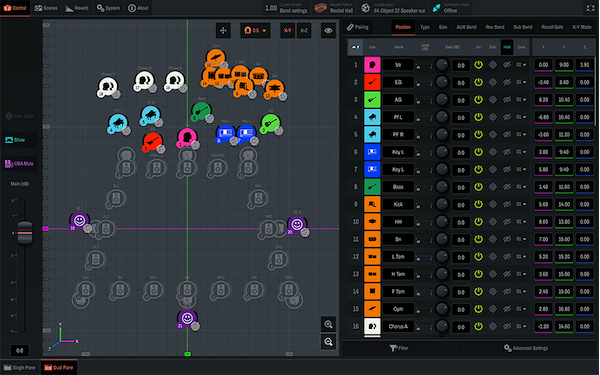Open the Zone dropdown for Cym
The width and height of the screenshot is (600, 375).
(521, 309)
